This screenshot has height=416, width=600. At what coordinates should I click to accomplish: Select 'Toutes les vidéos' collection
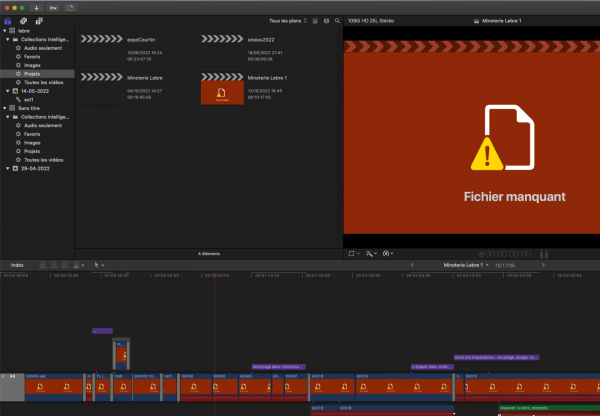coord(45,82)
